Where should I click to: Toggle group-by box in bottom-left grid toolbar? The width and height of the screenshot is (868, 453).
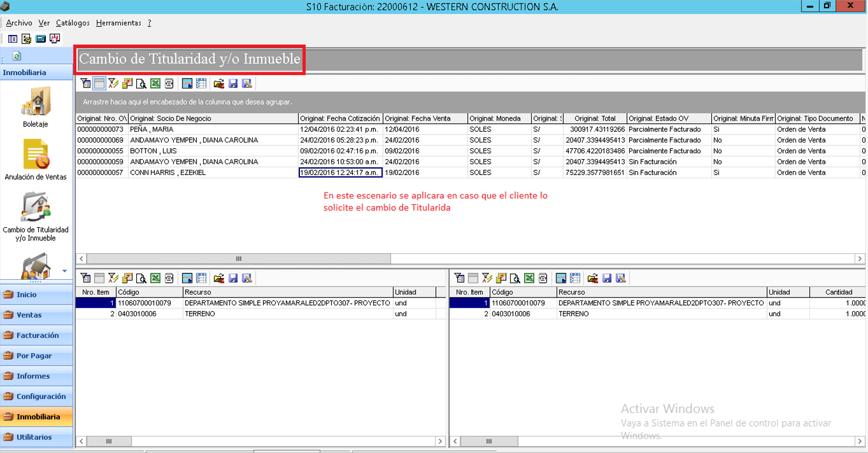(x=99, y=278)
